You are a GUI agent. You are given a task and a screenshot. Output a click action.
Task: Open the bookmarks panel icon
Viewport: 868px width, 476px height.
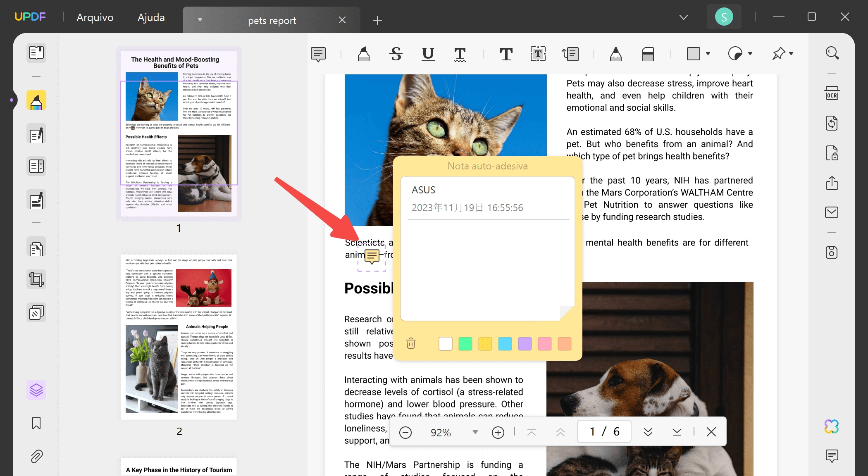tap(36, 423)
